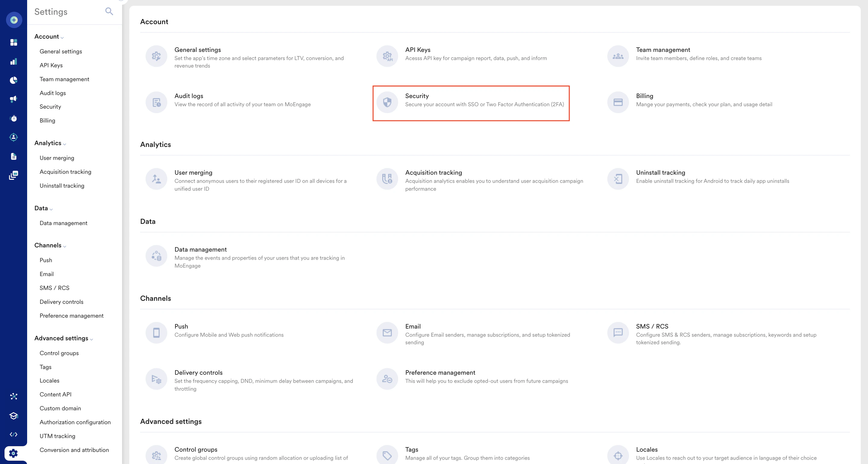
Task: Click the plus create button in sidebar
Action: 14,20
